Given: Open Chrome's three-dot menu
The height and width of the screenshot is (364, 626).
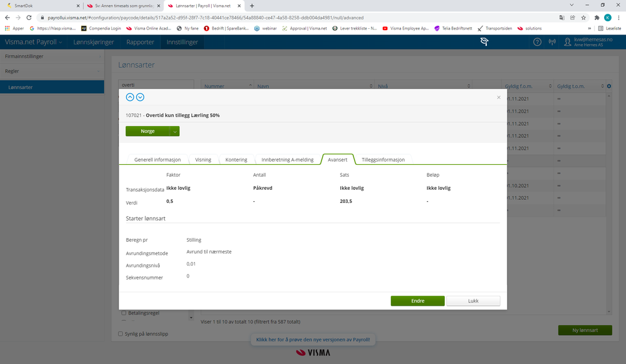Looking at the screenshot, I should point(618,18).
